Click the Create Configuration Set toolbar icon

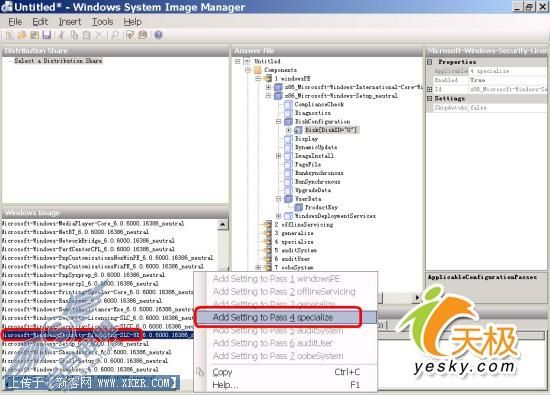tap(143, 35)
